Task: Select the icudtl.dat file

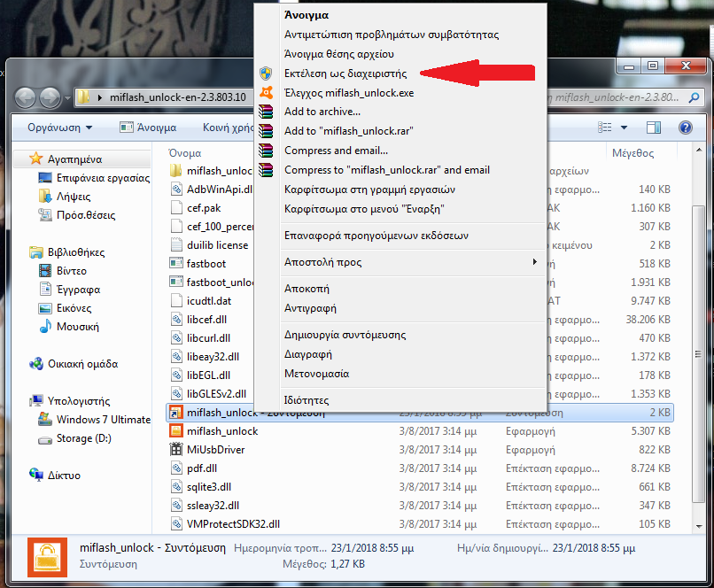Action: click(x=209, y=301)
